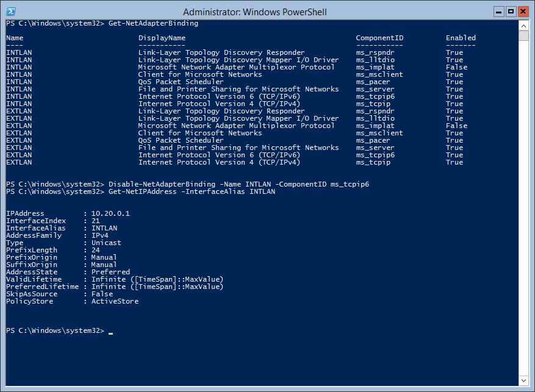Image resolution: width=535 pixels, height=392 pixels.
Task: Select INTLAN 'Client for Microsoft Networks' text
Action: coord(200,74)
